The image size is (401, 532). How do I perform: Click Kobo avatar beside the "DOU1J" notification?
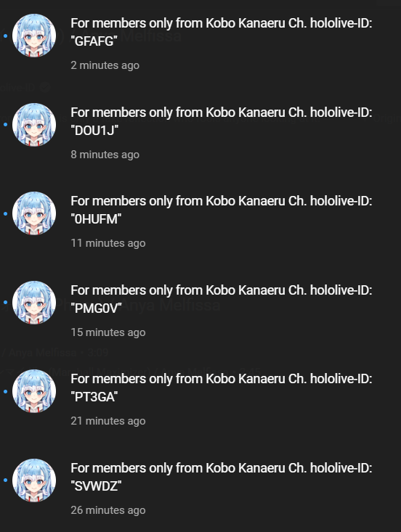tap(34, 125)
